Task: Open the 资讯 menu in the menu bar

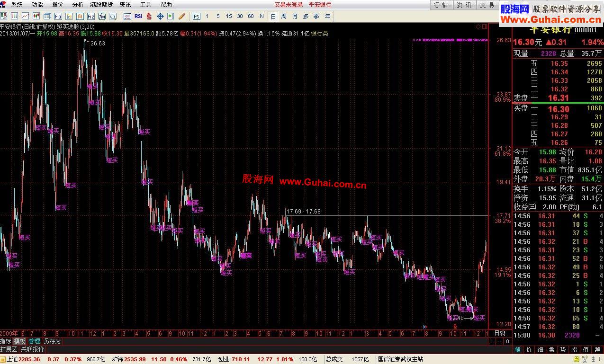Action: [126, 4]
